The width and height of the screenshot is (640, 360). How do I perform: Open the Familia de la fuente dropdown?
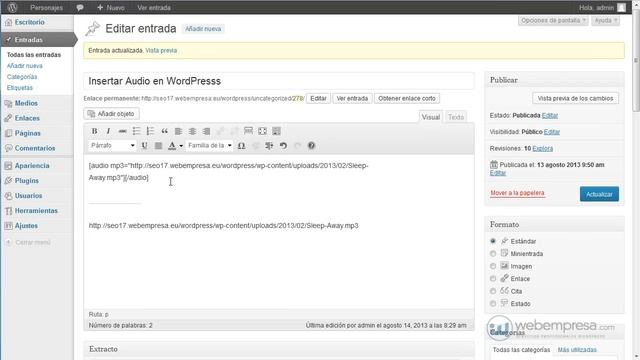click(x=209, y=146)
